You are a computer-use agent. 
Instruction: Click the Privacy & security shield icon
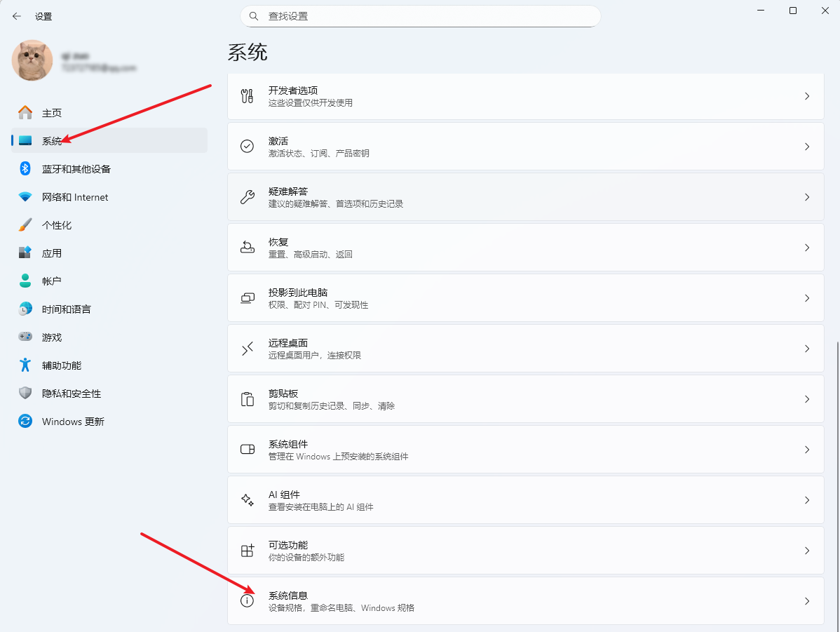(25, 393)
